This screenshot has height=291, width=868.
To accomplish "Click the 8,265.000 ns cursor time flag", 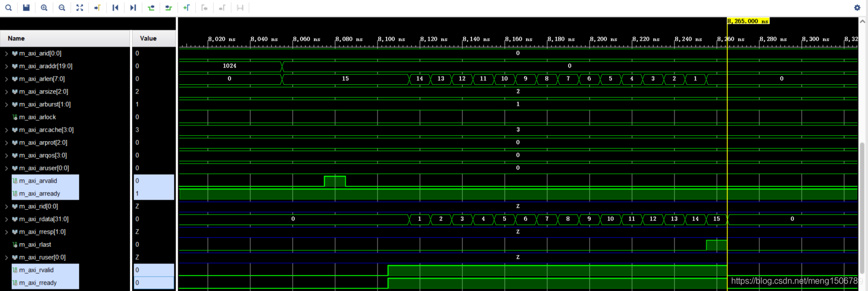I will [748, 21].
